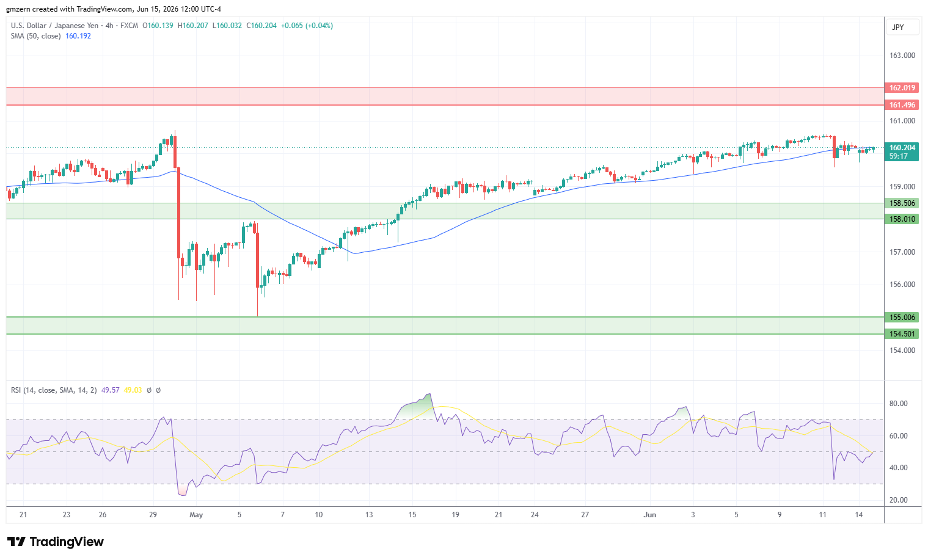This screenshot has width=928, height=560.
Task: Click the green support zone near 155
Action: (445, 325)
